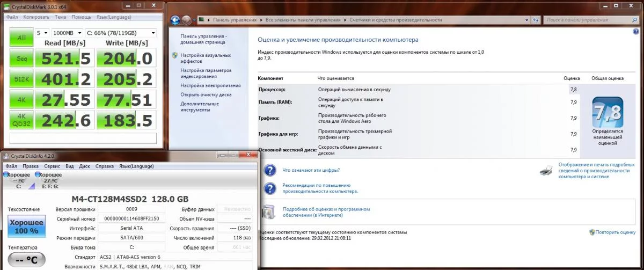Click the CrystalDiskInfo title bar icon
The width and height of the screenshot is (644, 270).
tap(6, 156)
